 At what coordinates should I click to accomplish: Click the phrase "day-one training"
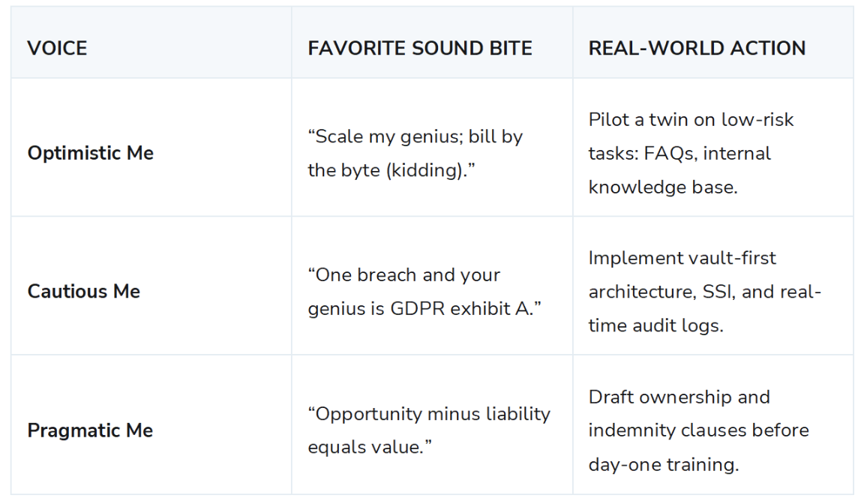pyautogui.click(x=661, y=464)
